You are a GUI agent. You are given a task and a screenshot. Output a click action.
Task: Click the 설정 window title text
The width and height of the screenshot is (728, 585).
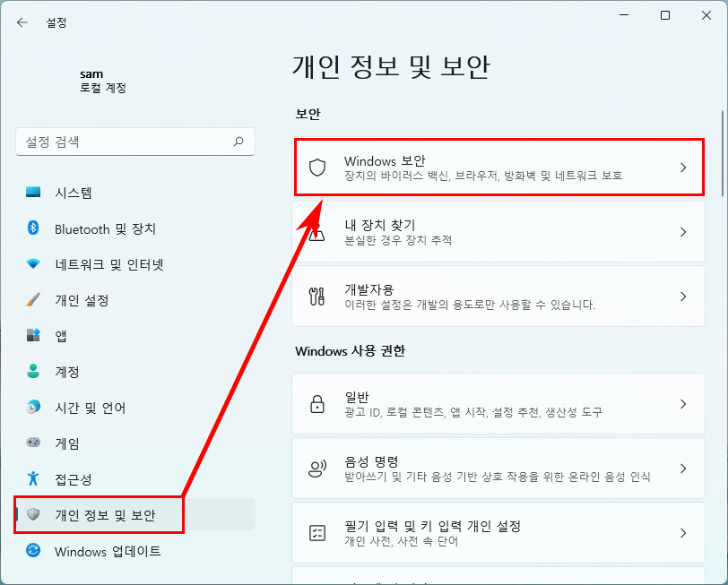click(x=56, y=22)
